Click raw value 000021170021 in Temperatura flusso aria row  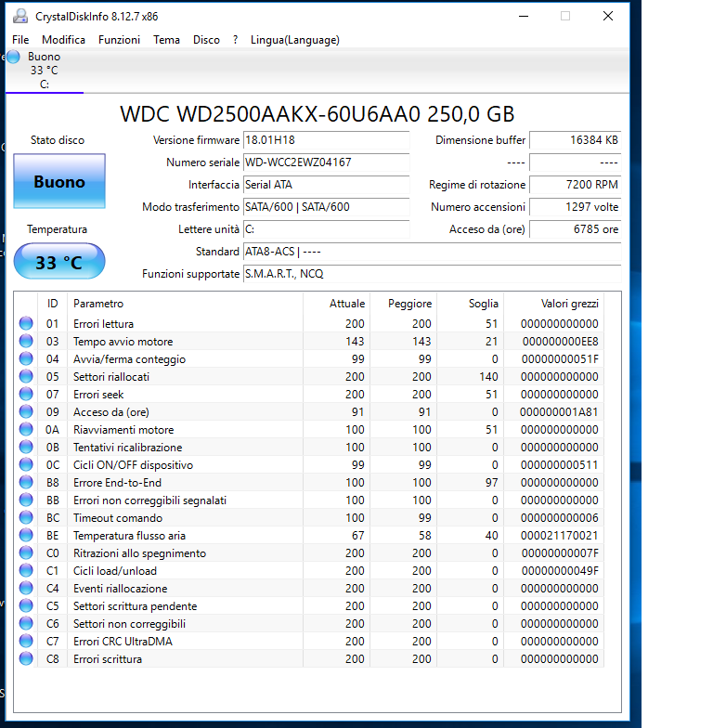[x=559, y=536]
